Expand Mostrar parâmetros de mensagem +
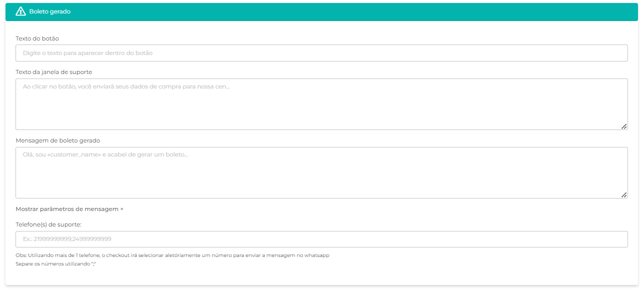 69,209
